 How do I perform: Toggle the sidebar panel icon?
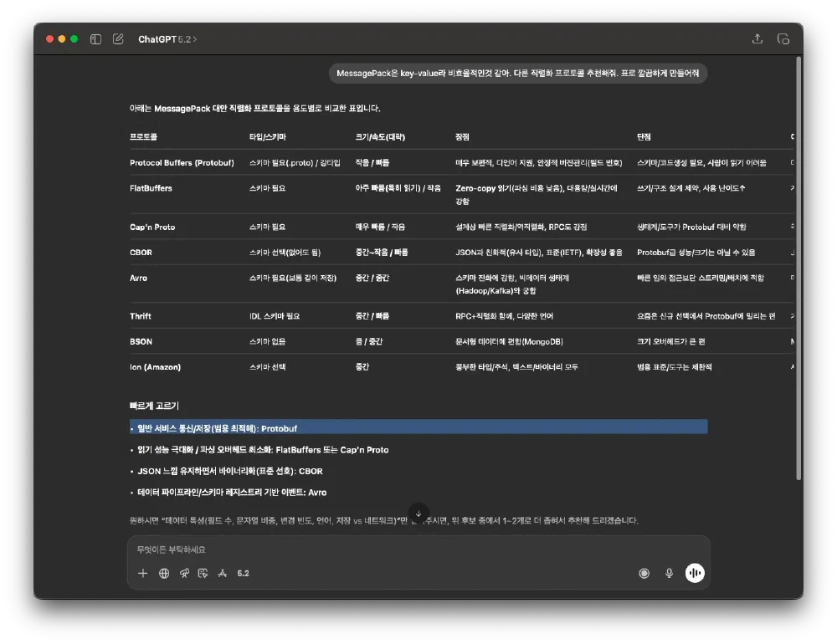pyautogui.click(x=96, y=39)
